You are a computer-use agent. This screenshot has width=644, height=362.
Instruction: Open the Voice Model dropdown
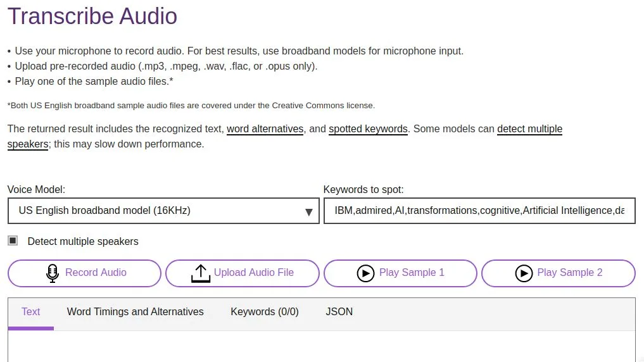[163, 211]
